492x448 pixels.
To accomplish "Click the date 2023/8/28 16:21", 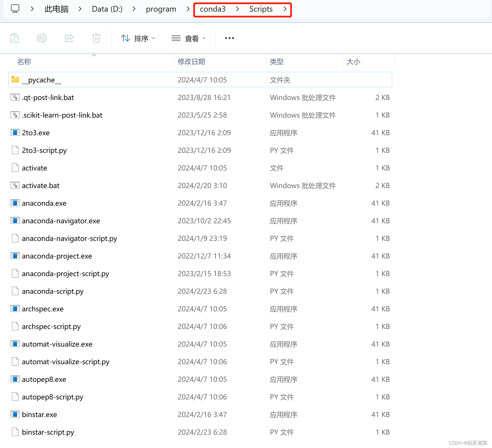I will tap(204, 97).
